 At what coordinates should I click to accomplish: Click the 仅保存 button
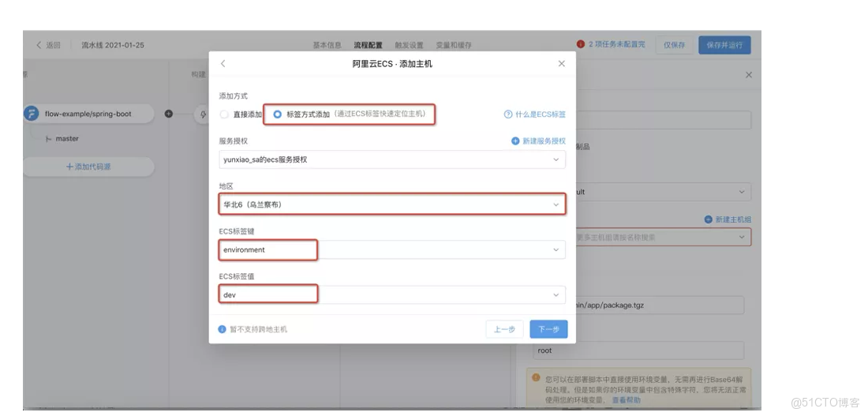coord(674,45)
